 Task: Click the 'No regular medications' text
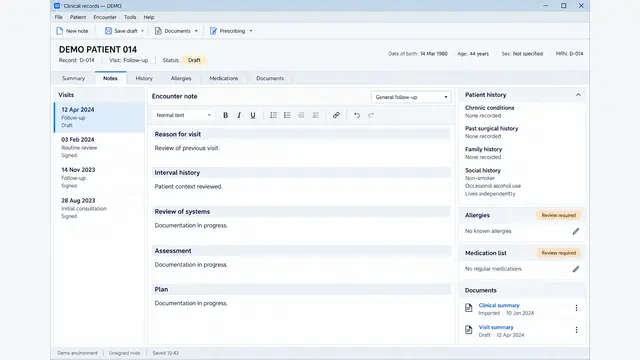(x=493, y=269)
